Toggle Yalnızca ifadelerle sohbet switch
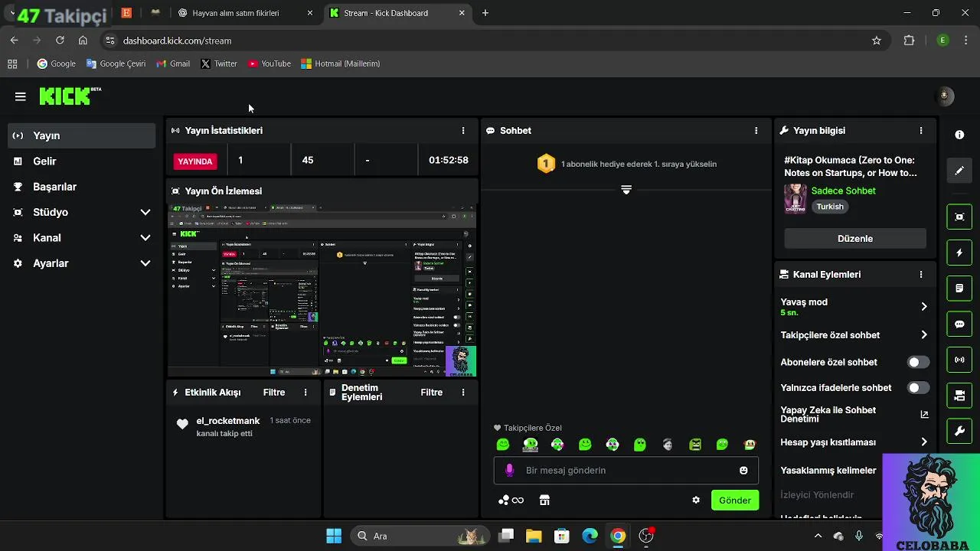Screen dimensions: 980x551 (918, 388)
